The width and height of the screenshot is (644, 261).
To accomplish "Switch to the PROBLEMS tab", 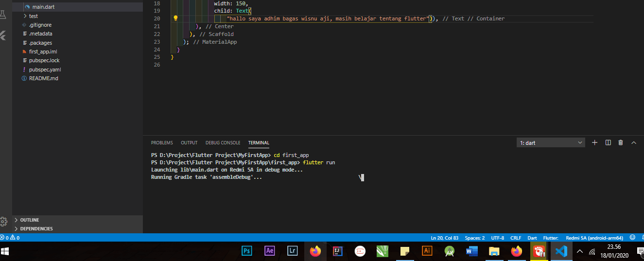I will pos(162,143).
